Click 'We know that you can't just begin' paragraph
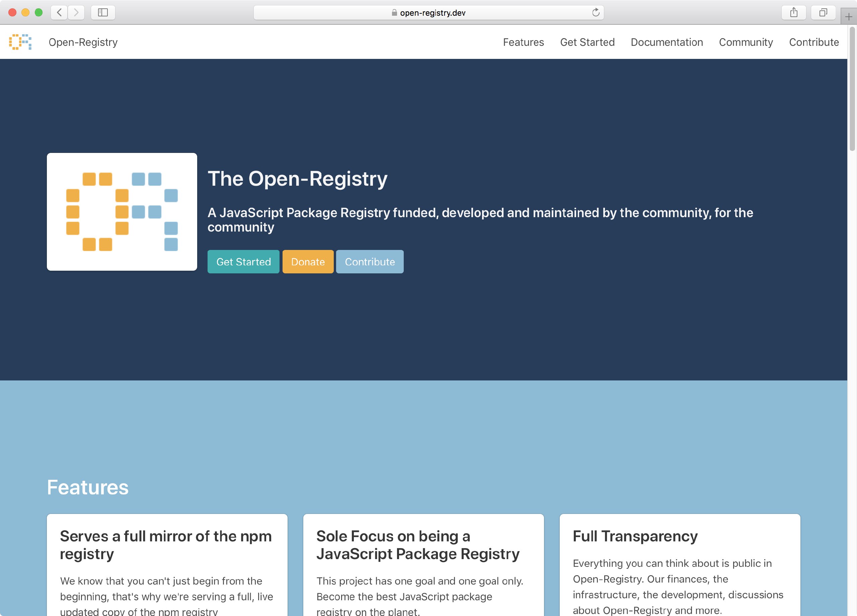Screen dimensions: 857x616 coord(167,596)
